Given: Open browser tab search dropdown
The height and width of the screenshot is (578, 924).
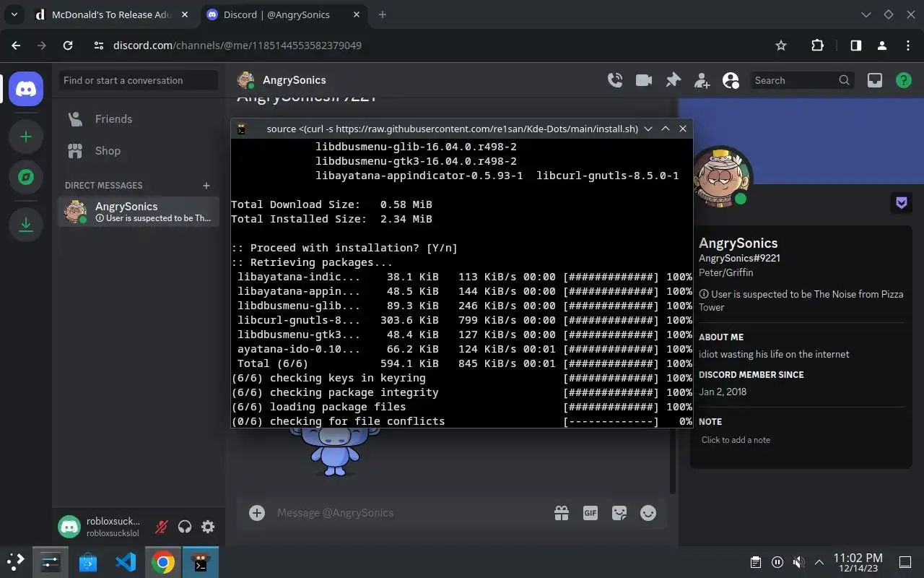Looking at the screenshot, I should coord(14,14).
